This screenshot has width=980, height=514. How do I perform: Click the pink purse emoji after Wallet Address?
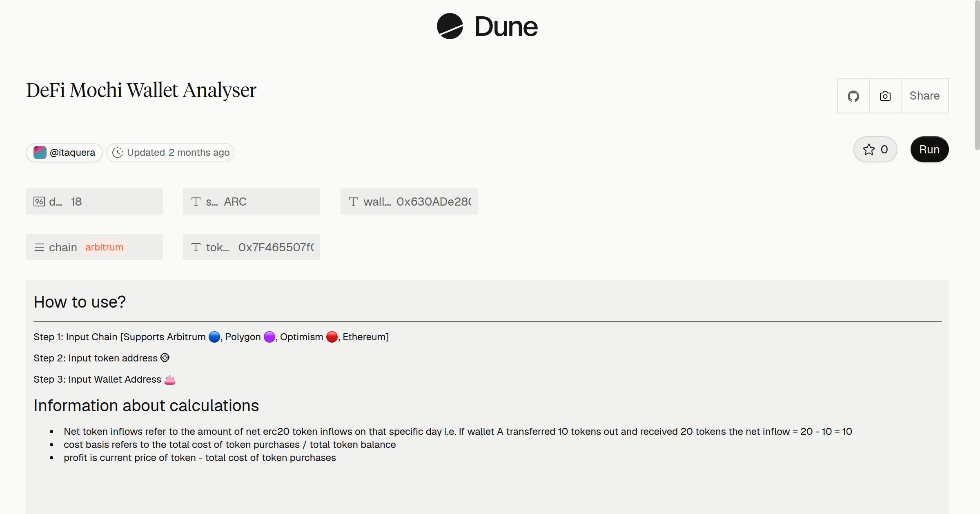click(x=170, y=380)
